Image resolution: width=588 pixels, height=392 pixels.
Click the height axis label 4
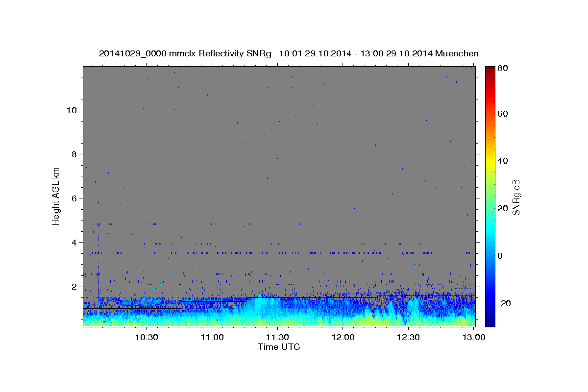pos(74,242)
